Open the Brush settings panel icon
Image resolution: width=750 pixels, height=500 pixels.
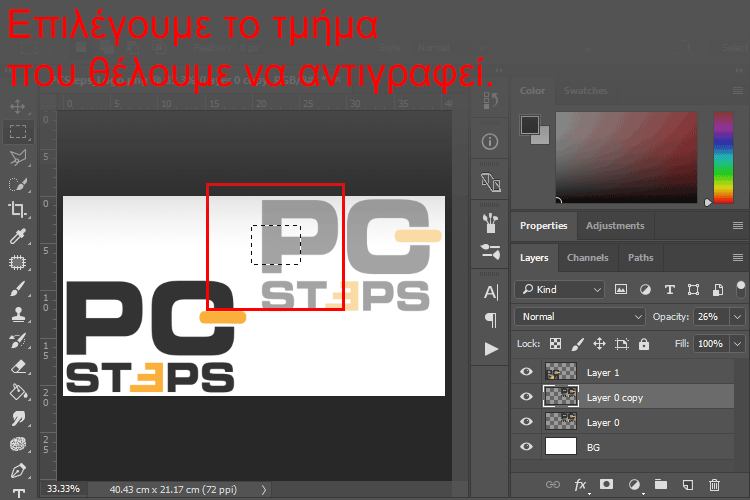(x=490, y=251)
